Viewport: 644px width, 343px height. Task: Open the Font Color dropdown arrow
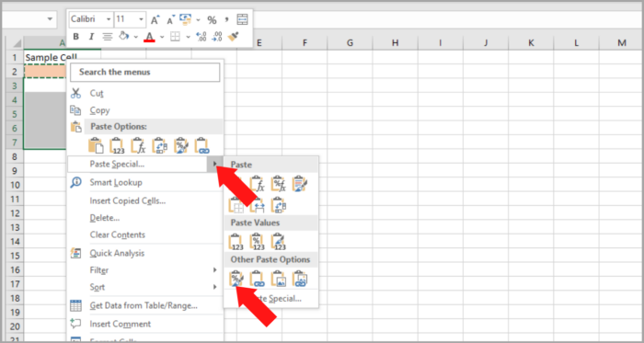[x=162, y=37]
